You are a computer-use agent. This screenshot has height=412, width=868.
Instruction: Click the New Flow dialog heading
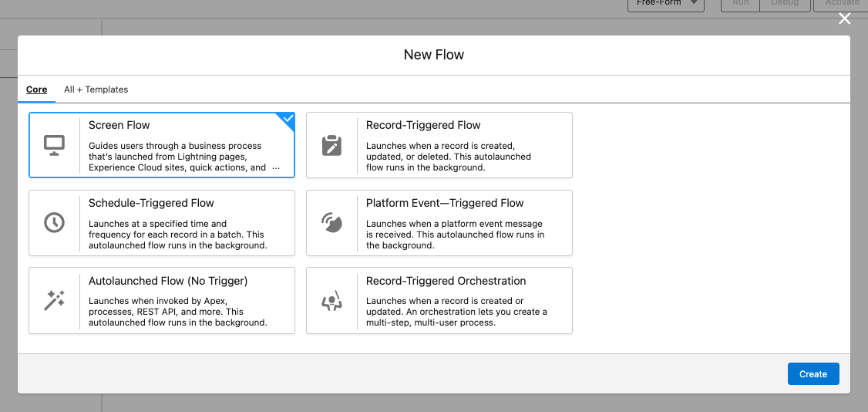(434, 55)
